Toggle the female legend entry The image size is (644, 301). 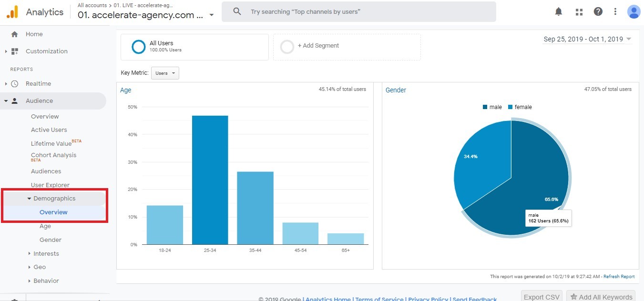pos(520,107)
